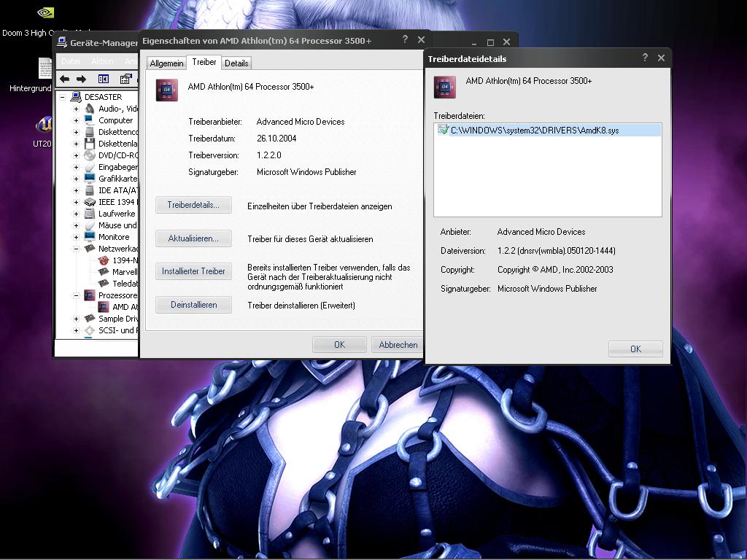Go forward with the right arrow toolbar icon
The height and width of the screenshot is (560, 747).
click(82, 79)
